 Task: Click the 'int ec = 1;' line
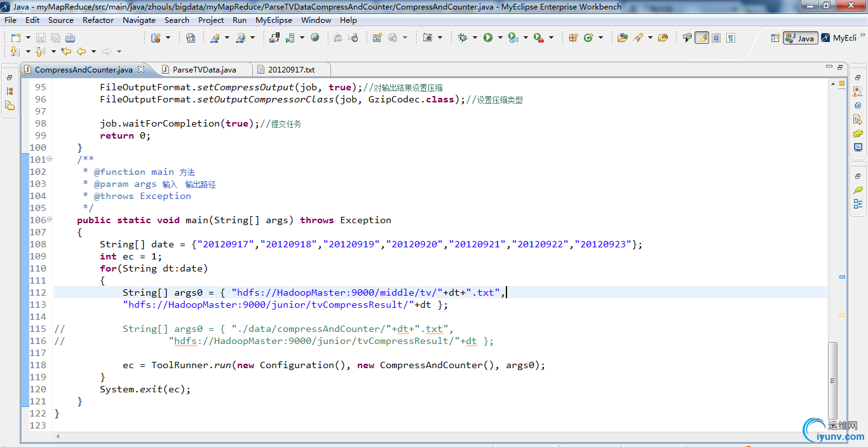point(131,256)
